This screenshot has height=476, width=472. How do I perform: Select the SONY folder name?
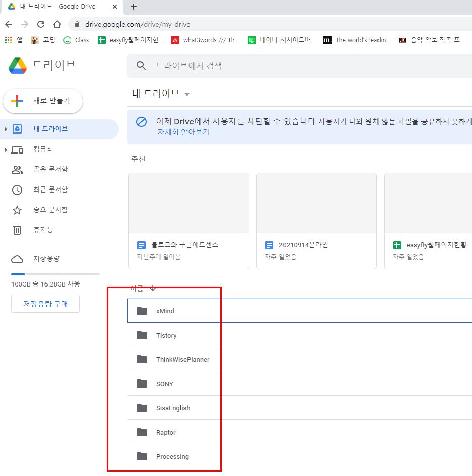pyautogui.click(x=165, y=384)
